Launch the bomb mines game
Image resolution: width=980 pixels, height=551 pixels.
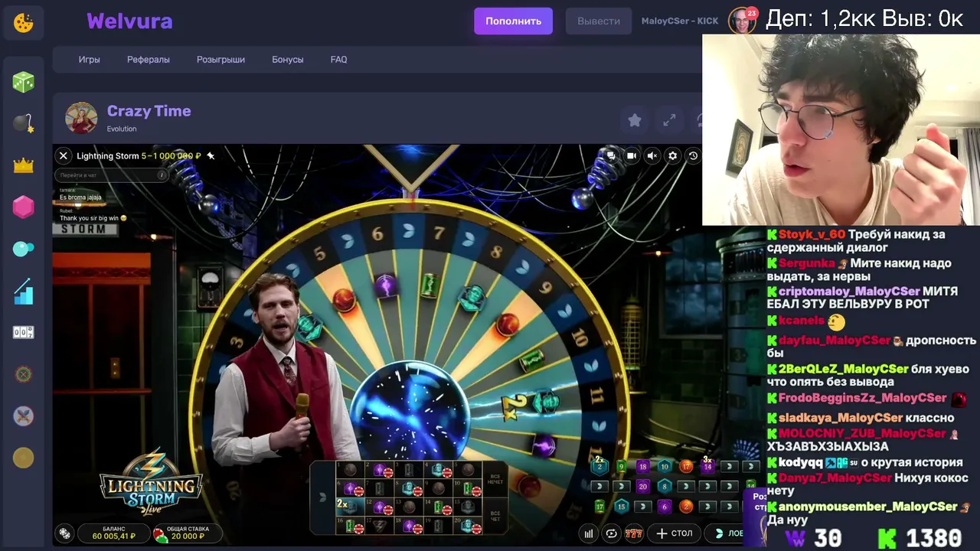coord(23,123)
